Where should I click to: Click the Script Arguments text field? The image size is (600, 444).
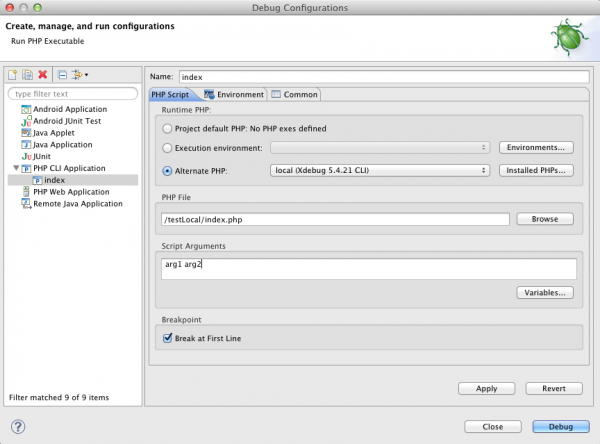368,268
